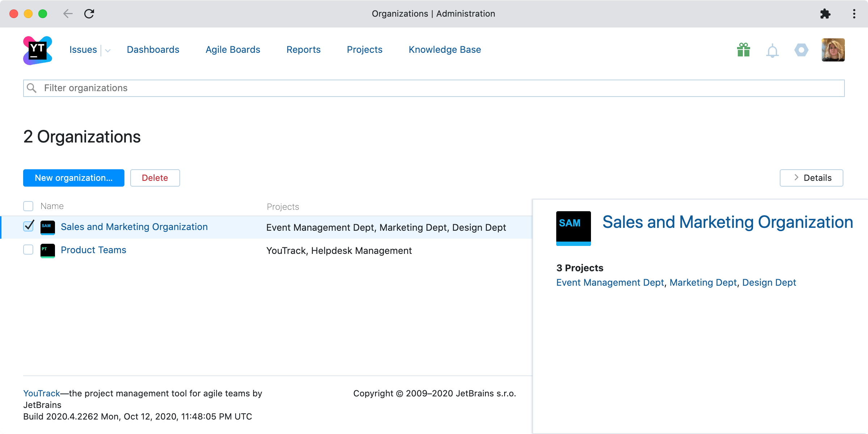The image size is (868, 434).
Task: Click the small SAM organization icon in list
Action: [x=47, y=227]
